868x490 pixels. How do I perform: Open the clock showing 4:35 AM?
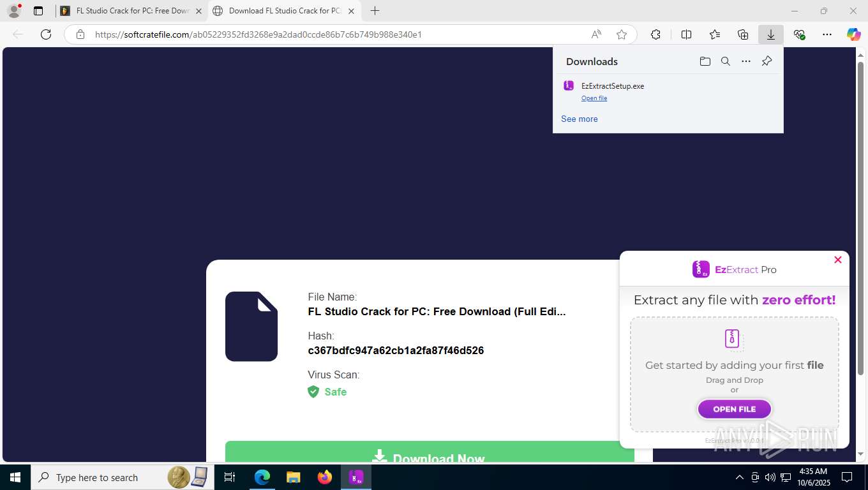click(x=812, y=477)
